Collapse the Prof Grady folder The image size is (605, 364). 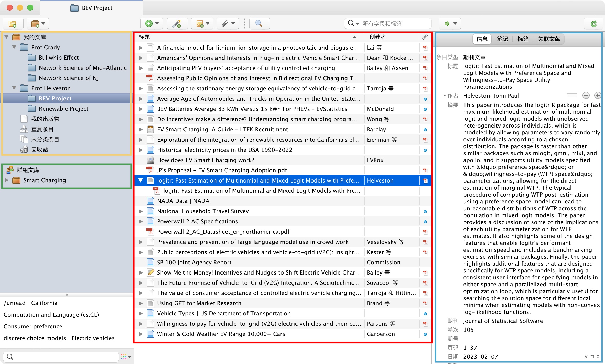[x=14, y=47]
